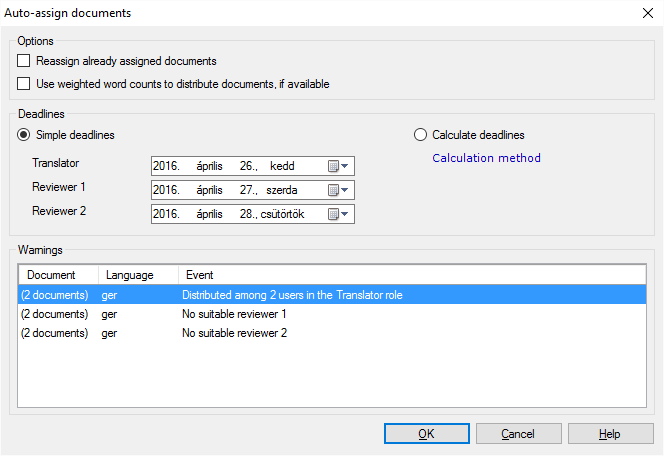Sort warnings by Document column header
This screenshot has width=664, height=456.
coord(57,275)
